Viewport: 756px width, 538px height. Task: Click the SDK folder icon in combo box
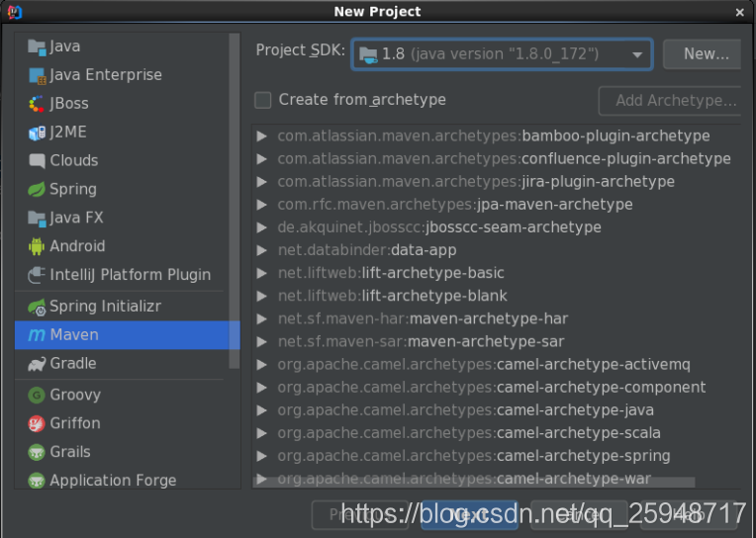pos(368,54)
